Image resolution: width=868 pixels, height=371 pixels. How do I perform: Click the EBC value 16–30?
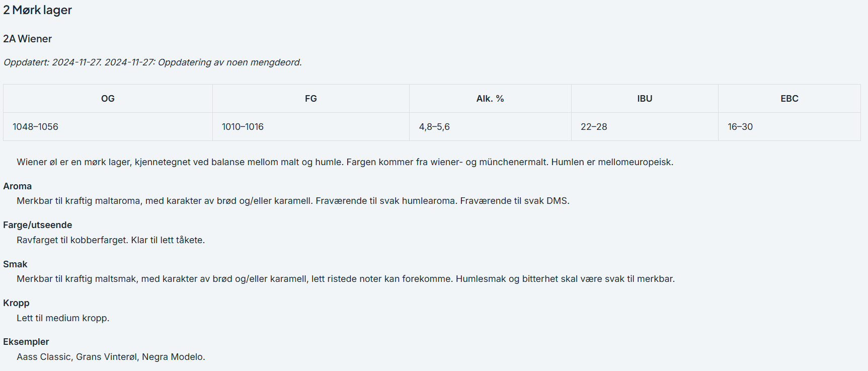coord(740,127)
